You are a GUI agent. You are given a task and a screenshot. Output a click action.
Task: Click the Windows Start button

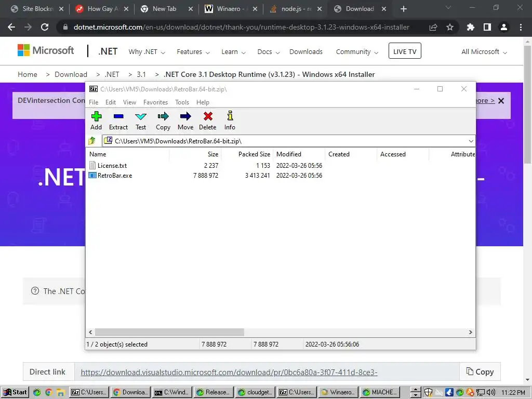tap(15, 393)
